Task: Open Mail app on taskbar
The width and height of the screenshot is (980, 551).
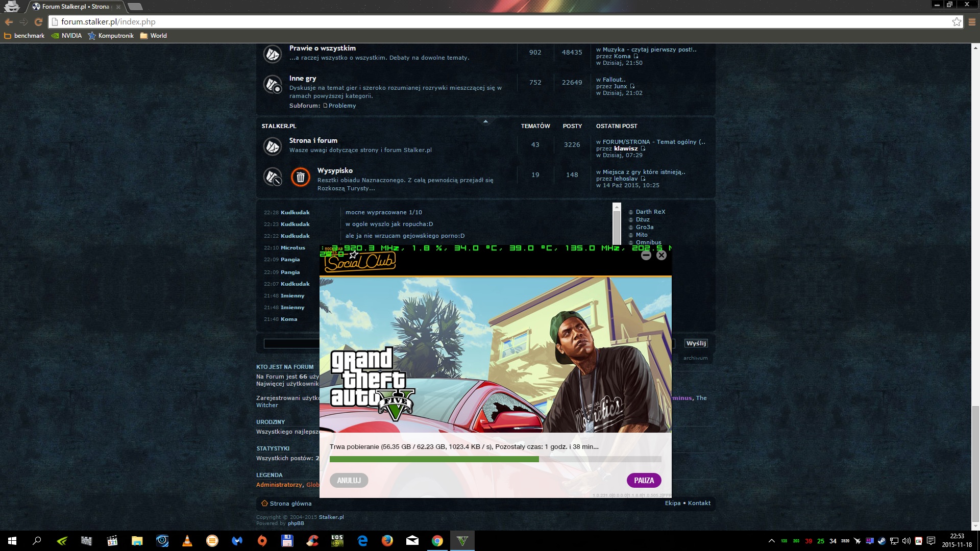Action: pyautogui.click(x=412, y=541)
